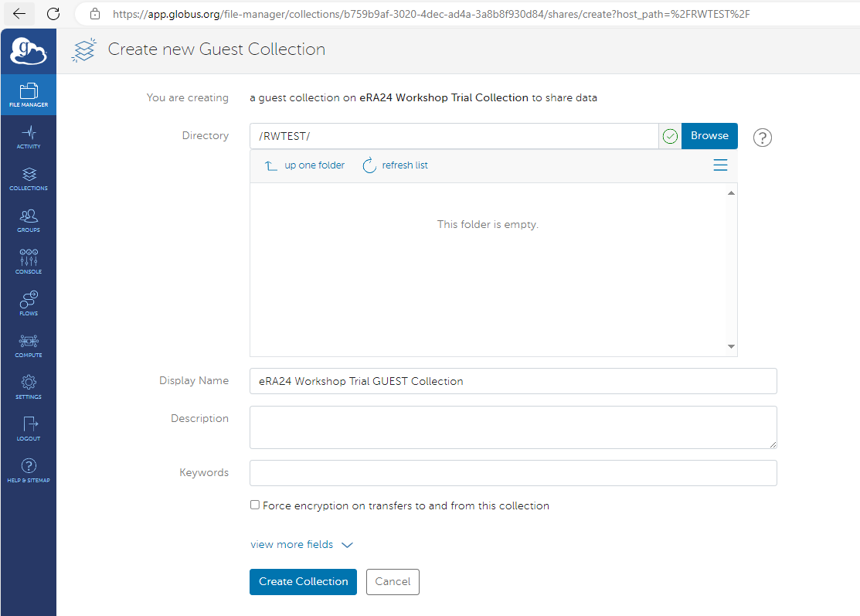Viewport: 860px width, 616px height.
Task: Click 'This folder is empty.' text
Action: (x=488, y=224)
